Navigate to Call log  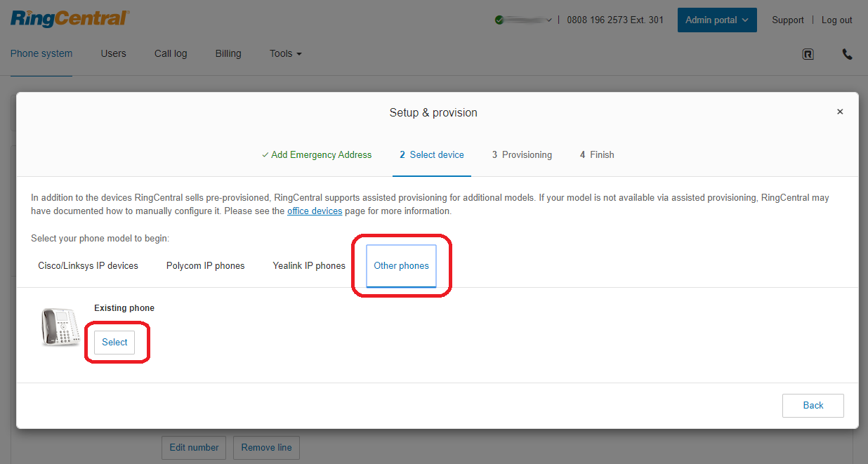click(171, 53)
